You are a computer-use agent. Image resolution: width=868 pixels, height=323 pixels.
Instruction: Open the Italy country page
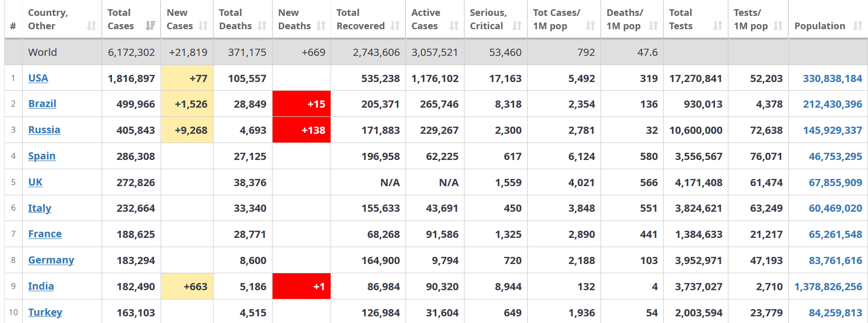[x=40, y=208]
